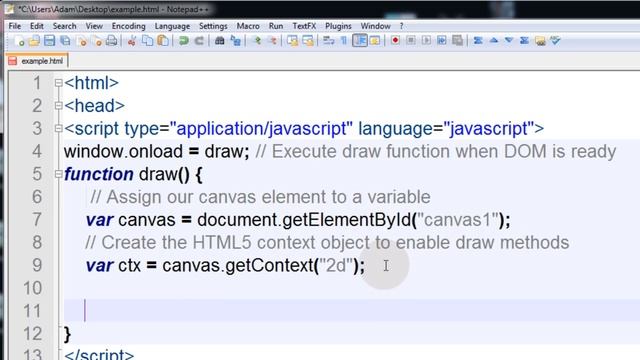640x360 pixels.
Task: Save the recorded macro icon
Action: 458,41
